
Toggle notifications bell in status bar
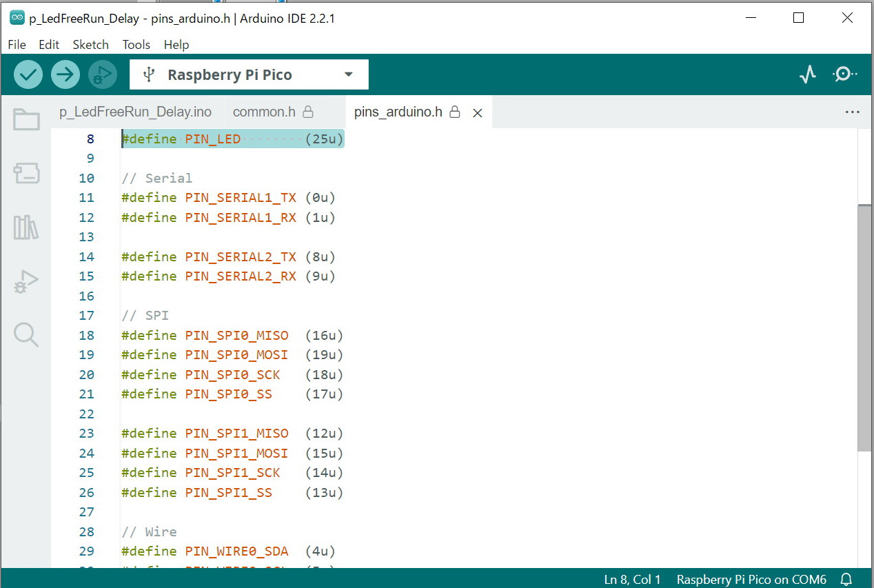846,579
